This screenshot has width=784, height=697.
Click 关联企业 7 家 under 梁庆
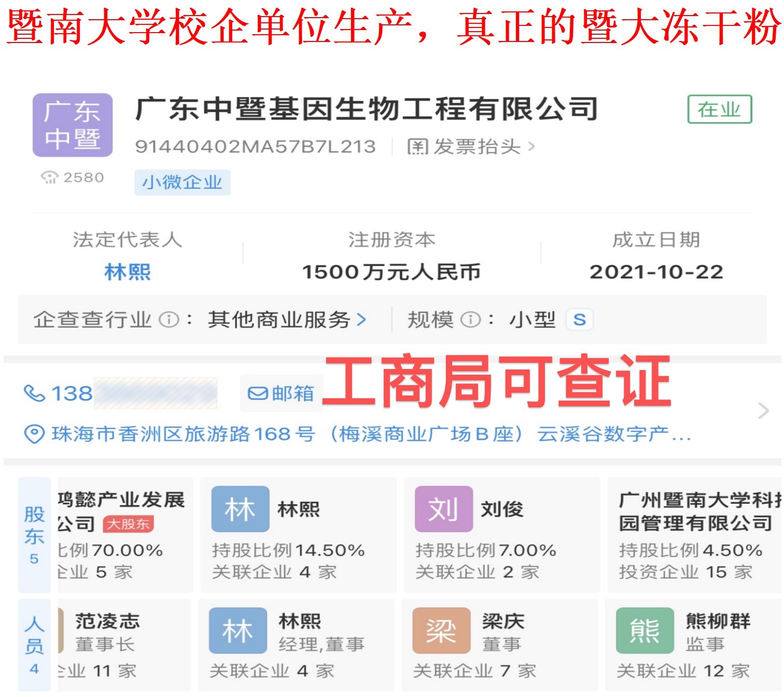(x=475, y=671)
